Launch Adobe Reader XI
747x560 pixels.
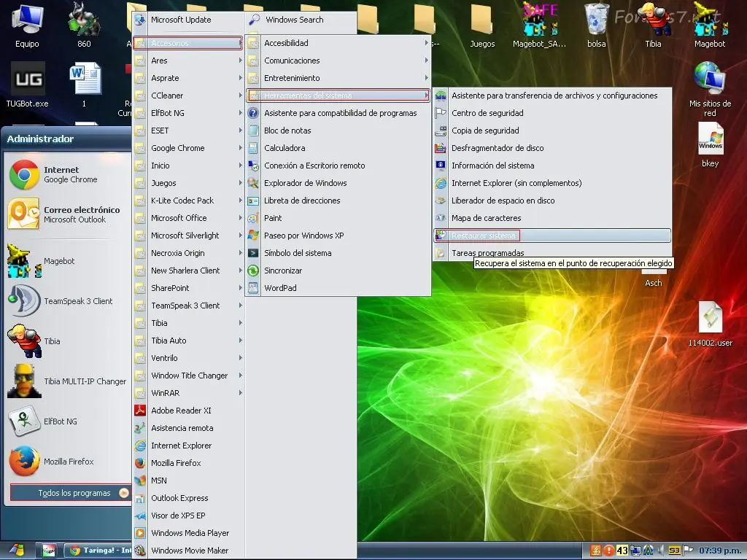(x=187, y=411)
